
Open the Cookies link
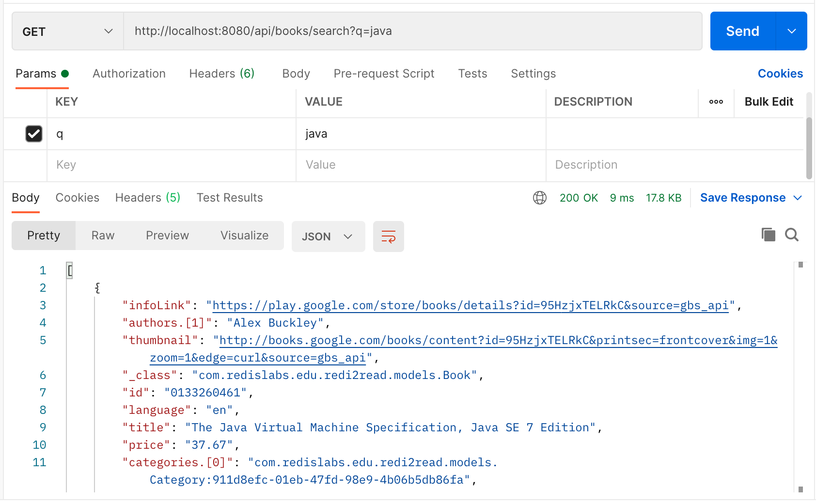click(780, 74)
